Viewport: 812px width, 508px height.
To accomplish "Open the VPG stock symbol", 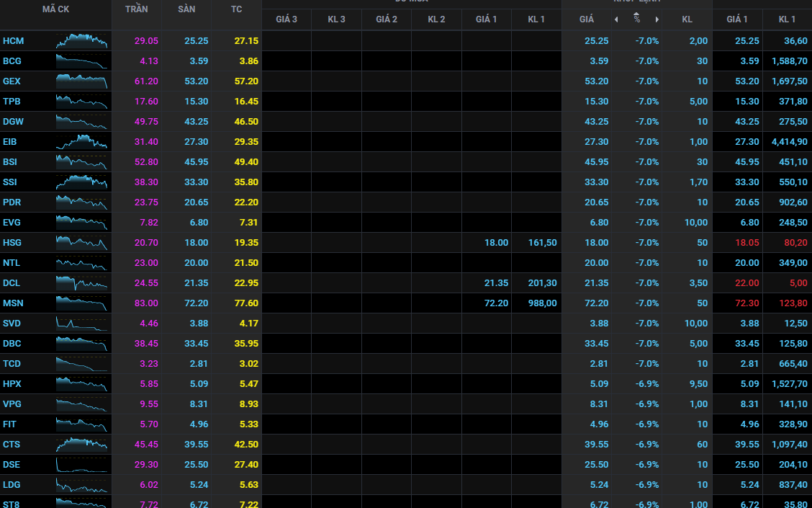I will tap(12, 404).
